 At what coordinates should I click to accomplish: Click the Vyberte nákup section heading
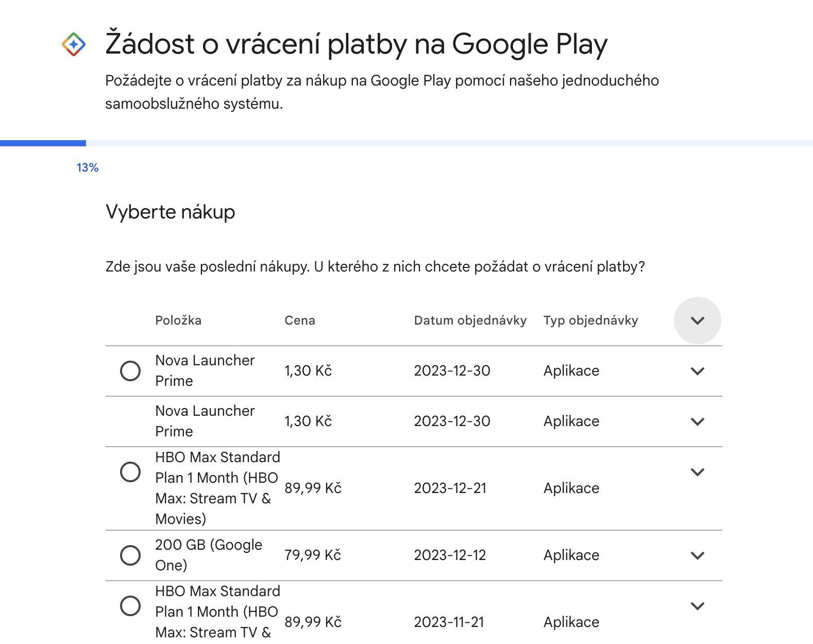[x=171, y=211]
